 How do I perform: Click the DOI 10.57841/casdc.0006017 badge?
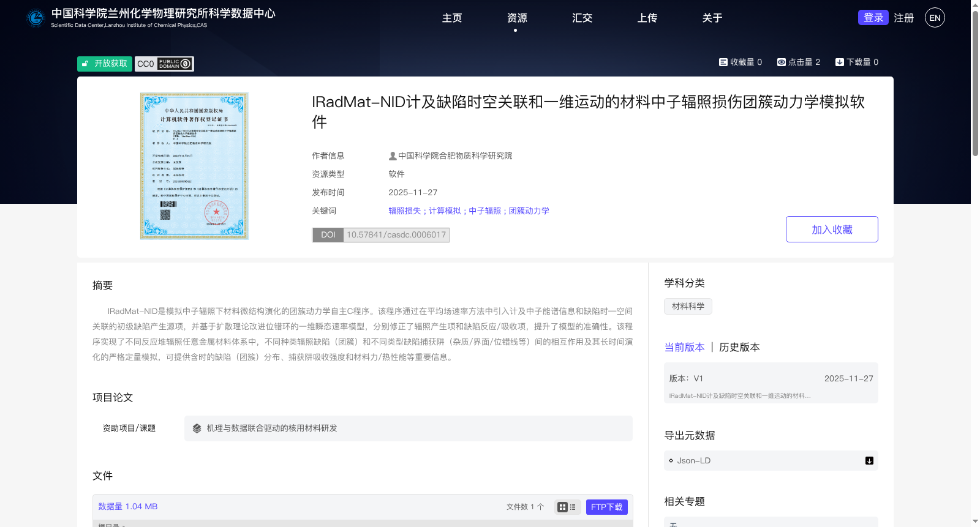tap(381, 235)
